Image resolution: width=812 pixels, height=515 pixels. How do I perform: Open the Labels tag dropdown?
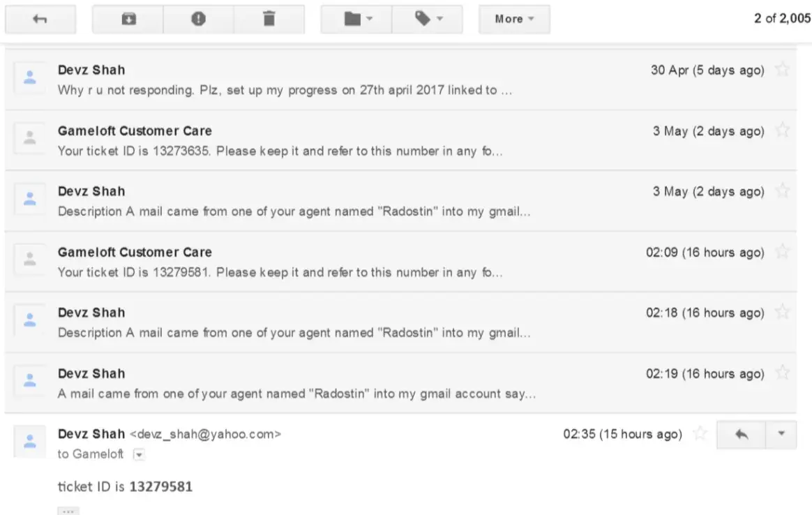(428, 20)
